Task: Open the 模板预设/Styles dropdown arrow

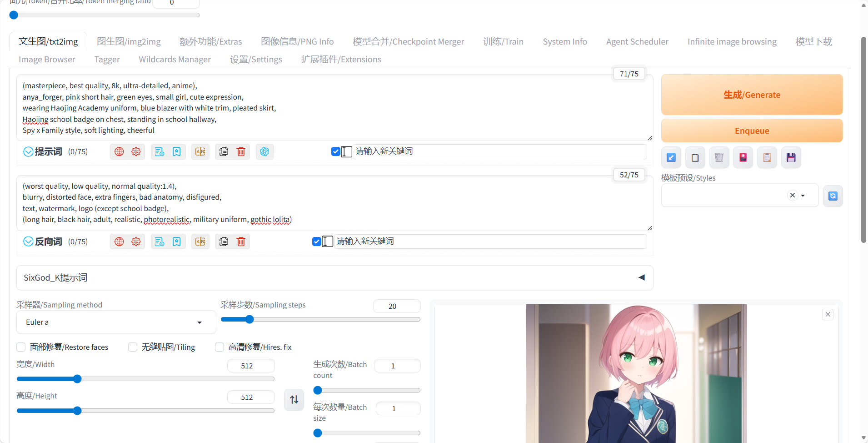Action: (x=803, y=196)
